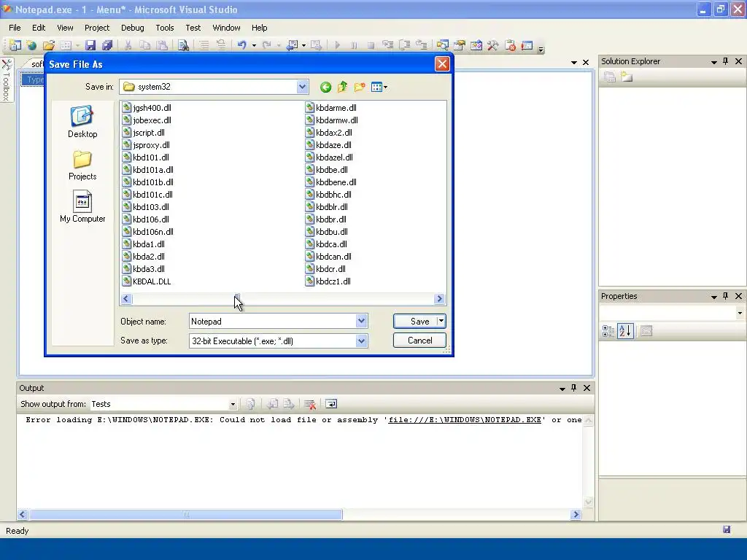Image resolution: width=747 pixels, height=560 pixels.
Task: Click the Clear All icon in Output panel
Action: pos(309,404)
